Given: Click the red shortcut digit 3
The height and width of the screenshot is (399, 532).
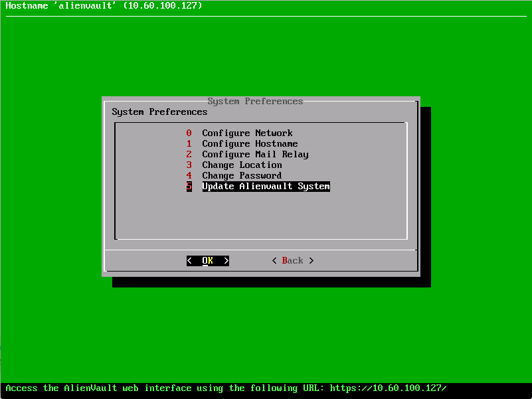Looking at the screenshot, I should [189, 165].
